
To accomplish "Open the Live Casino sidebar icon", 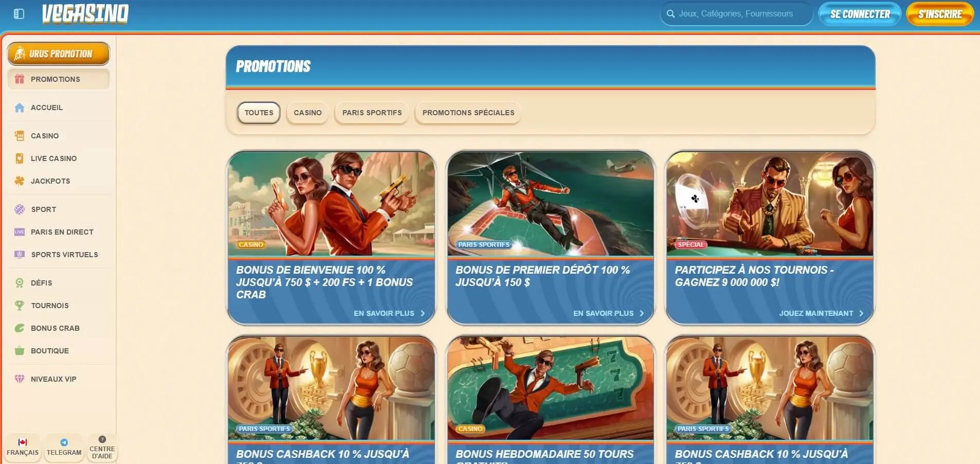I will point(20,158).
